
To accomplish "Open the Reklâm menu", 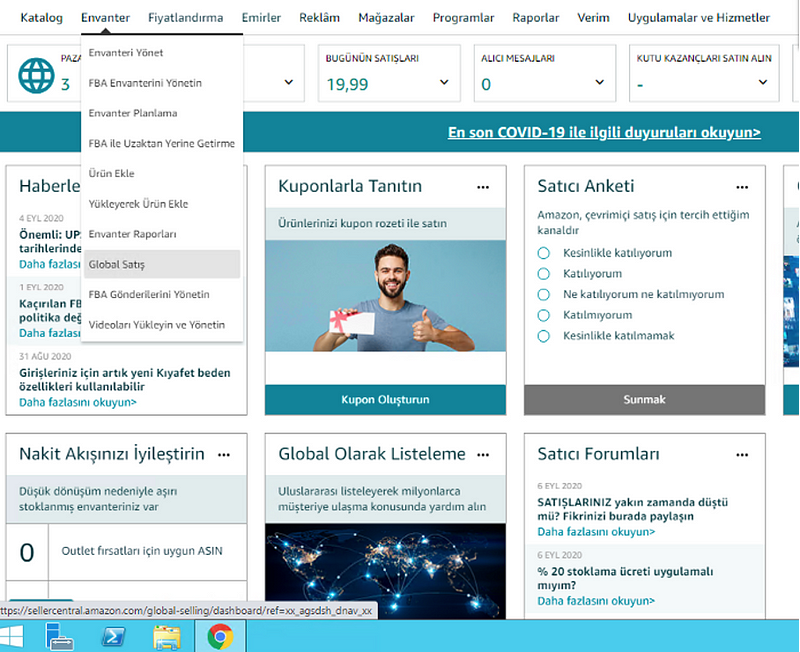I will coord(319,18).
